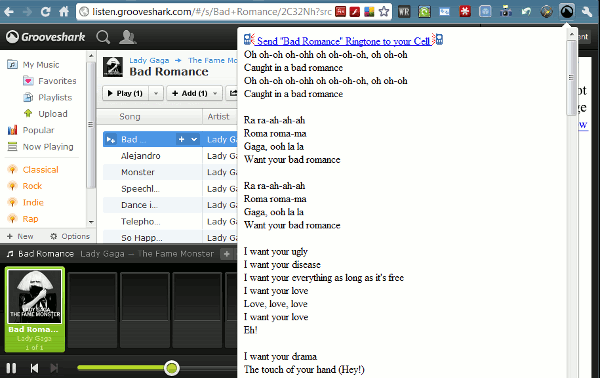
Task: Select the Telepho... song row
Action: point(170,222)
